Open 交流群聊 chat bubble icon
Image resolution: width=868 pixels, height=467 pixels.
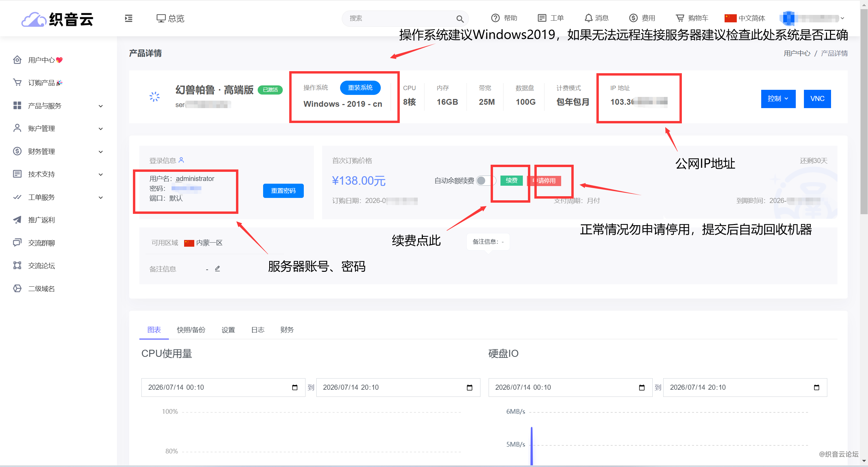(17, 243)
